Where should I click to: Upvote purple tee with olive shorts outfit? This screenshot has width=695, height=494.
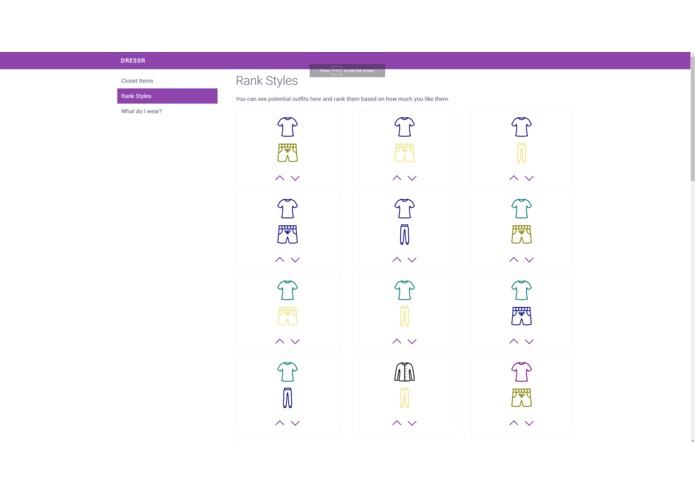tap(280, 178)
